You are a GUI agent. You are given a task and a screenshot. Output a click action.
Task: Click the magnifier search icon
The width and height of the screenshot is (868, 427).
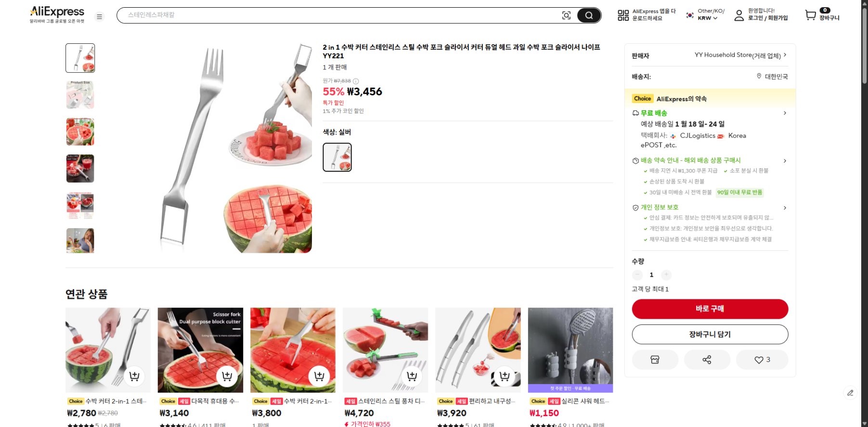589,15
